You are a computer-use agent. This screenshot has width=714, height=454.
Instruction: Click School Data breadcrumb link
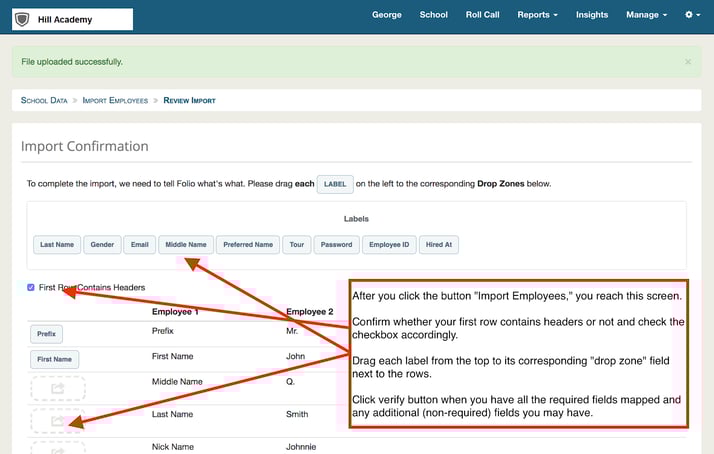coord(44,100)
